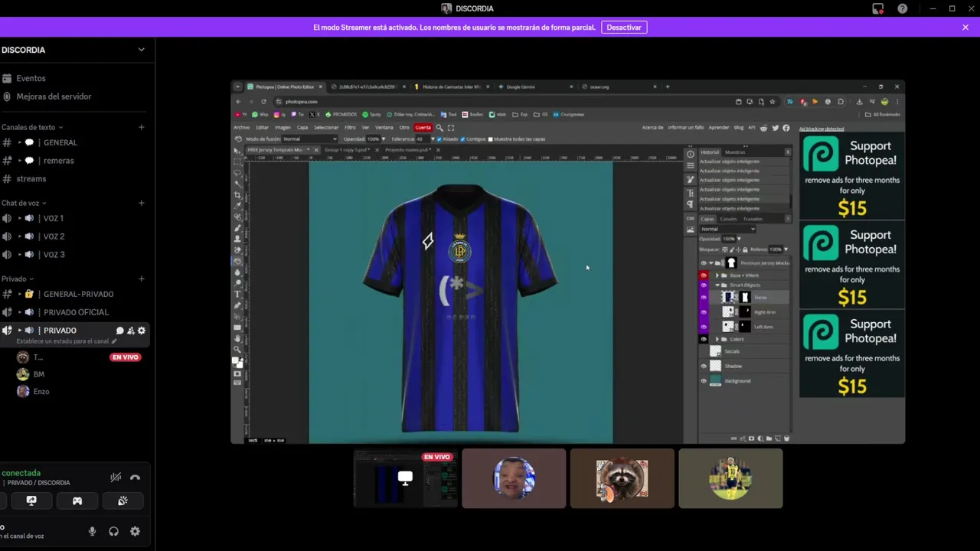Click the share screen button
Screen dimensions: 980x551
[31, 500]
